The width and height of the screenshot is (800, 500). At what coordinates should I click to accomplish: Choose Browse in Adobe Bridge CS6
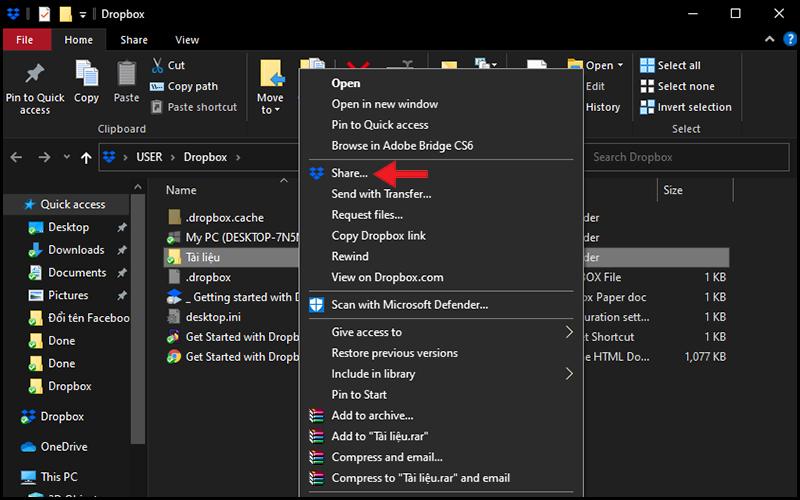pos(402,146)
